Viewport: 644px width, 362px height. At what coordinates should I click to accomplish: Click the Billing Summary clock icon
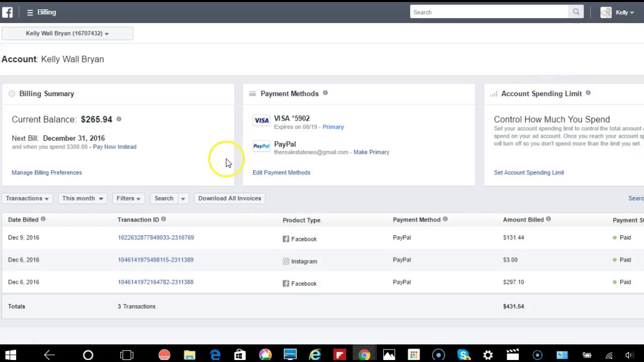tap(12, 94)
